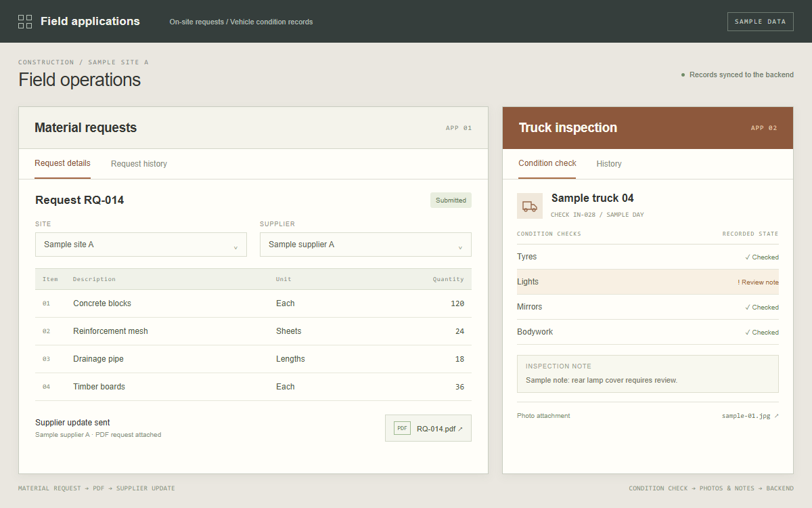Click the Supplier update sent text

point(72,423)
